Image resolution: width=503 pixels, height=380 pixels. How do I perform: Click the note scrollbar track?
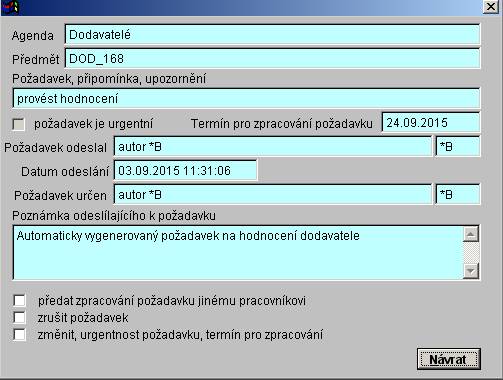click(x=471, y=253)
